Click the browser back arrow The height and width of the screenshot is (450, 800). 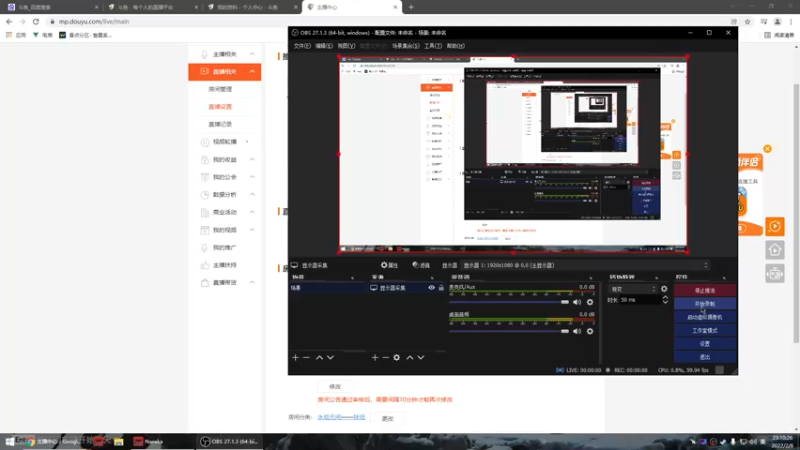(9, 21)
